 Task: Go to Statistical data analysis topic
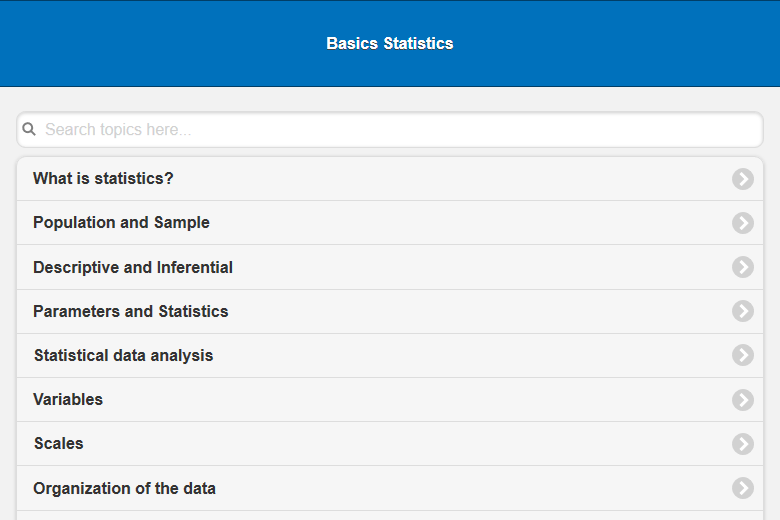click(x=123, y=355)
